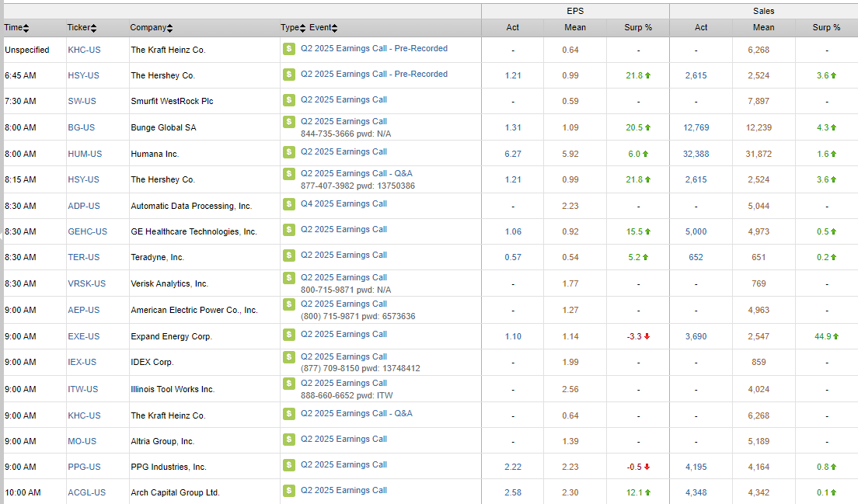
Task: Open the ACGL-US ticker link
Action: click(87, 492)
